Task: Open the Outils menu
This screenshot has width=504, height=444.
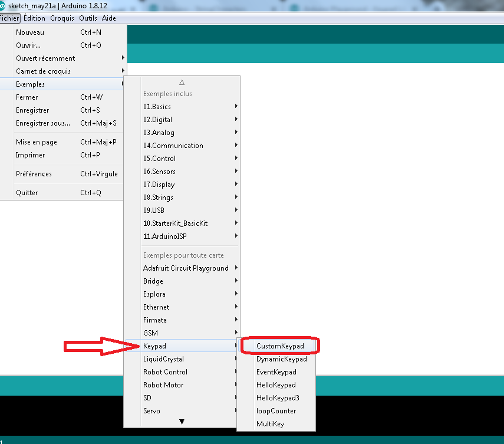Action: click(88, 18)
